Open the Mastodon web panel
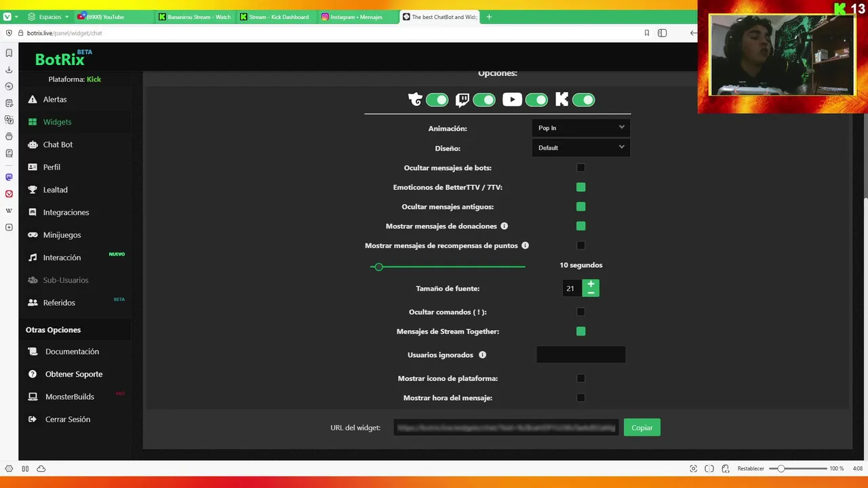This screenshot has height=488, width=868. 9,177
